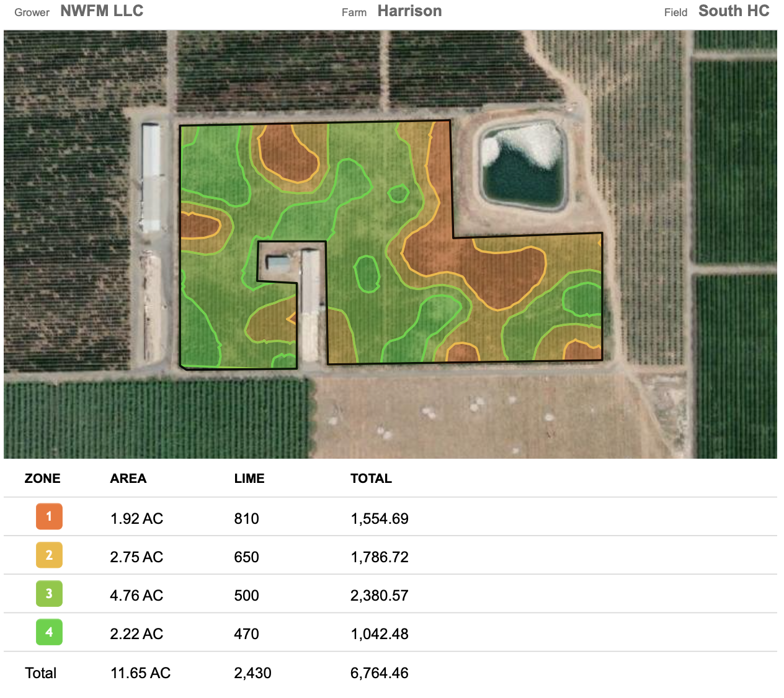Select the light green Zone 4 badge
784x698 pixels.
pos(49,632)
